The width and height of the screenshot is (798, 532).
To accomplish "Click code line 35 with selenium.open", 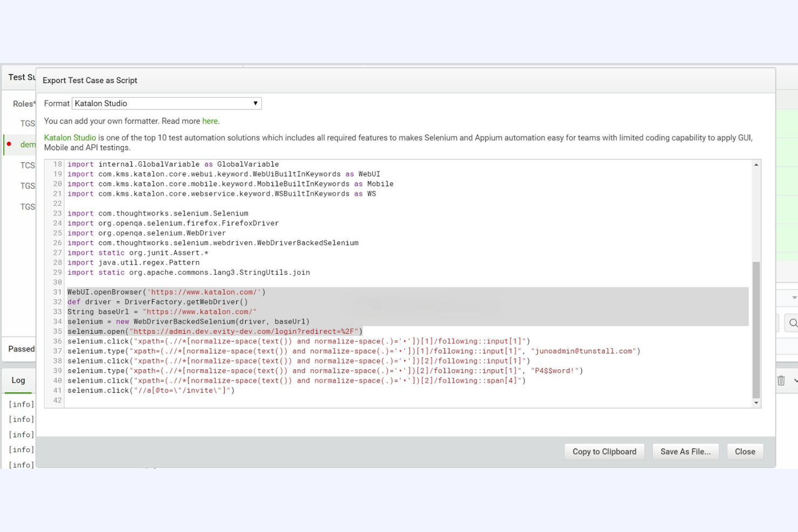I will 216,331.
